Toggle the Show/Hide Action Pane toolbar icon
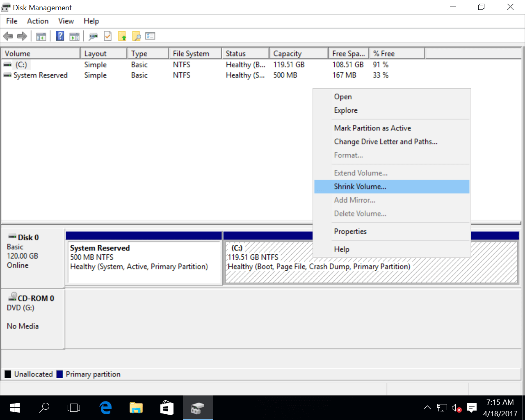 (x=74, y=37)
